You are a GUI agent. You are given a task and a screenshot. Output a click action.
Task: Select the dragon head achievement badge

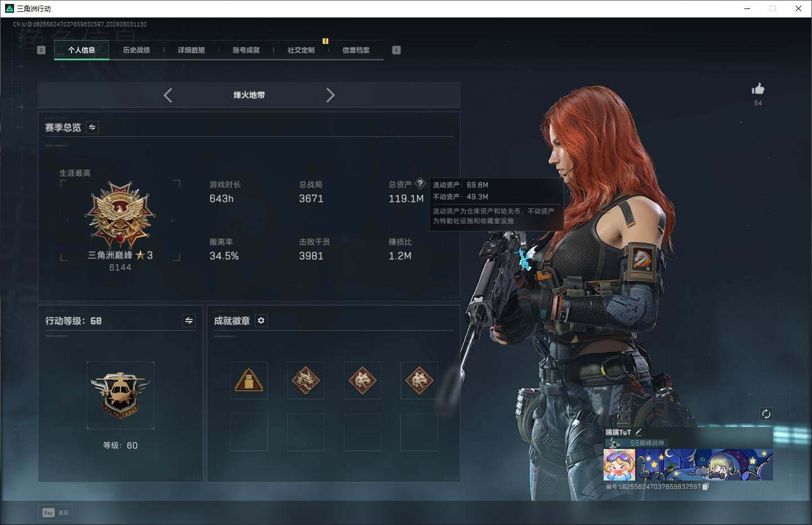306,380
